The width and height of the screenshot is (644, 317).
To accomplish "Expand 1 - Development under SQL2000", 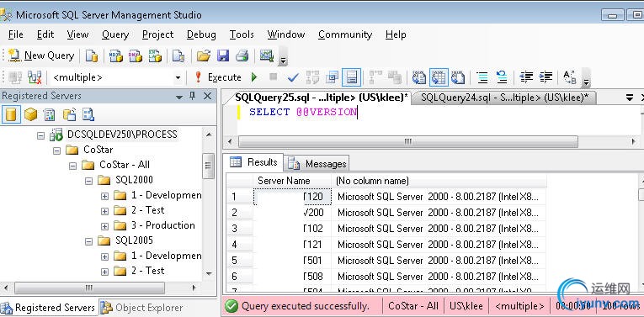I will (x=104, y=196).
